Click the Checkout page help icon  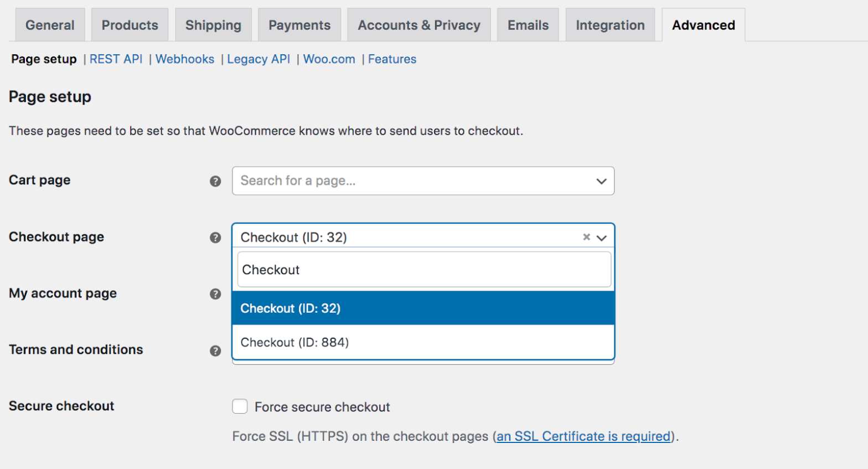tap(215, 238)
